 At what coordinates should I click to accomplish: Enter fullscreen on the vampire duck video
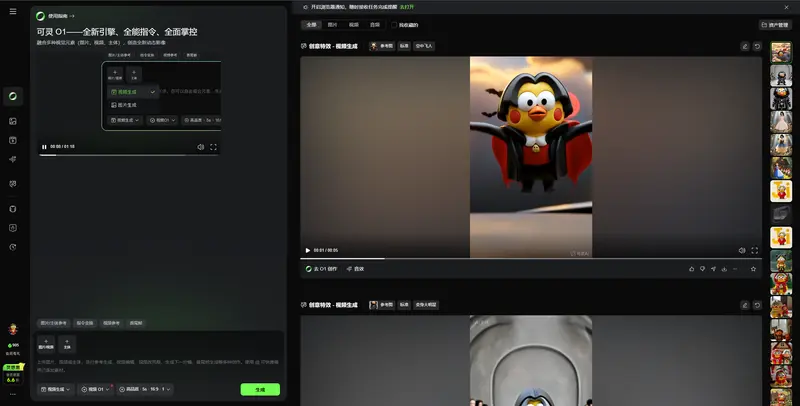754,250
